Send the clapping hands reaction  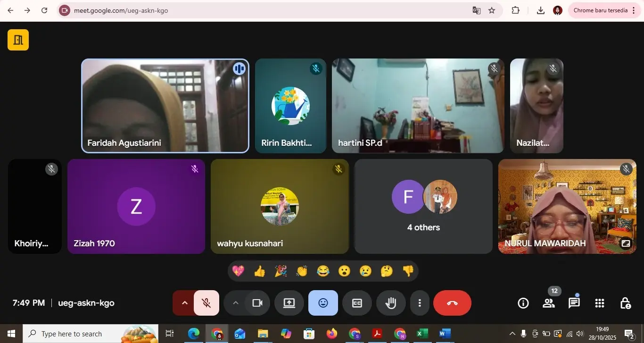(x=302, y=271)
